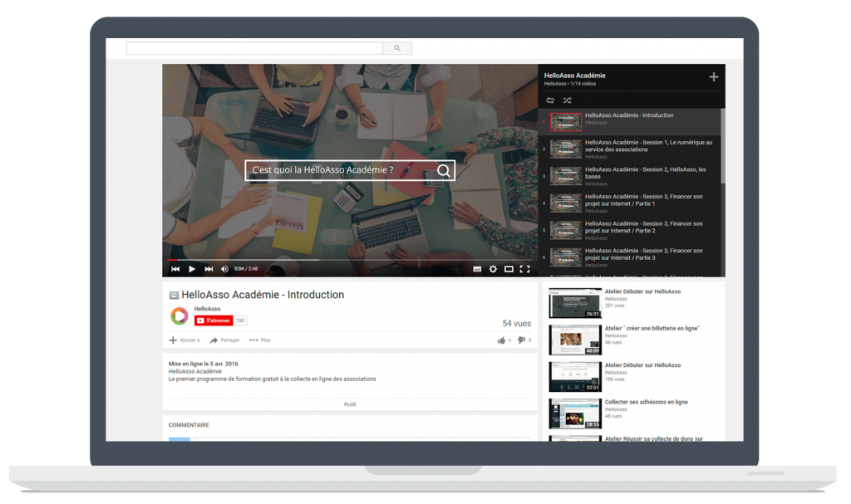The height and width of the screenshot is (504, 851).
Task: Click the video title HelloAsso Académie - Introduction
Action: click(263, 295)
